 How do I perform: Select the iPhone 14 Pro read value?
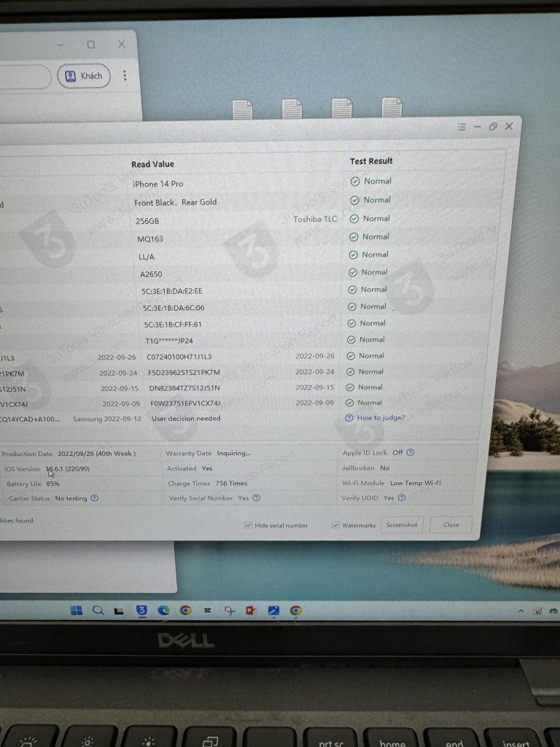point(158,184)
